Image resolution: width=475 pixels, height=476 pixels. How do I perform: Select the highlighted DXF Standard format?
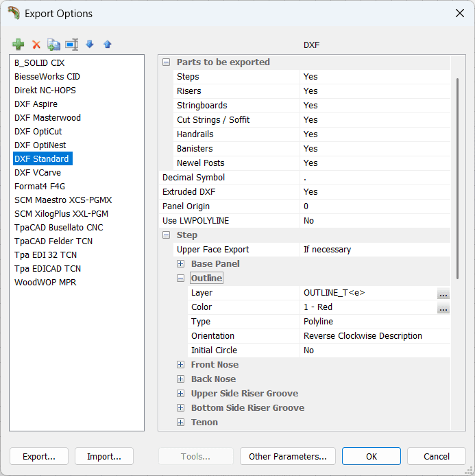tap(42, 158)
